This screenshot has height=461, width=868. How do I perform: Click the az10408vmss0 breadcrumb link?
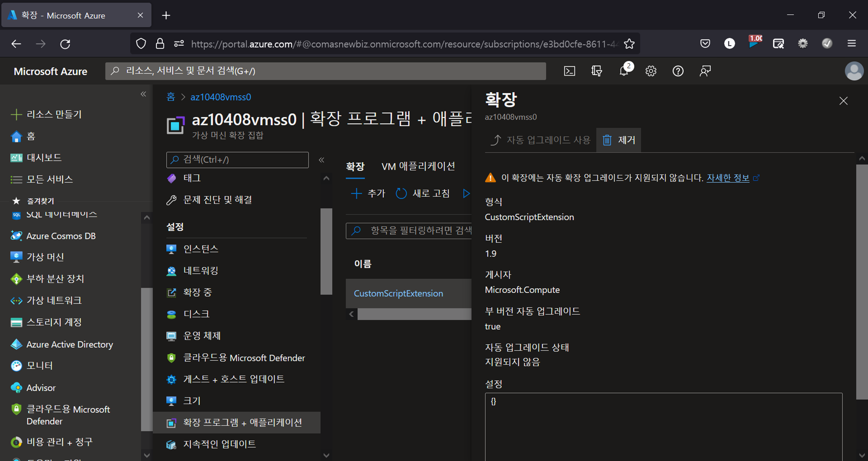click(x=220, y=97)
